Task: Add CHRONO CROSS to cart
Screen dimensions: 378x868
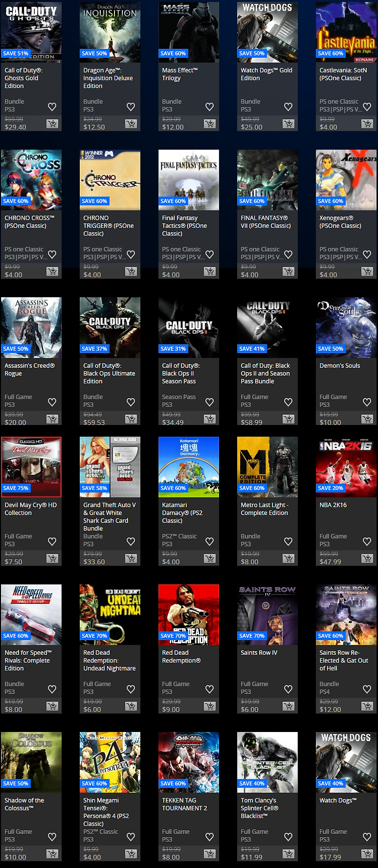Action: 52,271
